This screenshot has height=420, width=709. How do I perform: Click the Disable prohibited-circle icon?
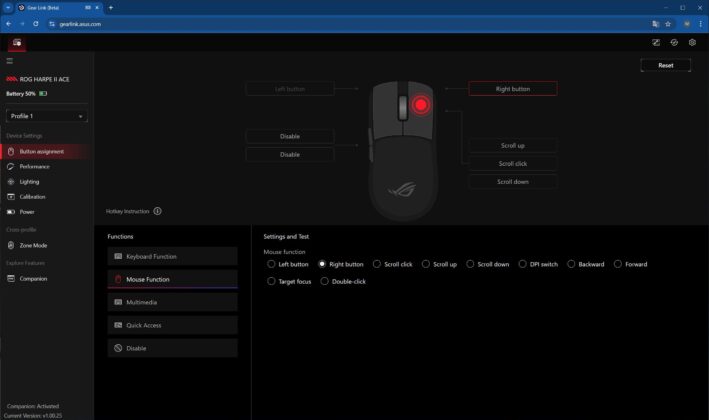118,348
